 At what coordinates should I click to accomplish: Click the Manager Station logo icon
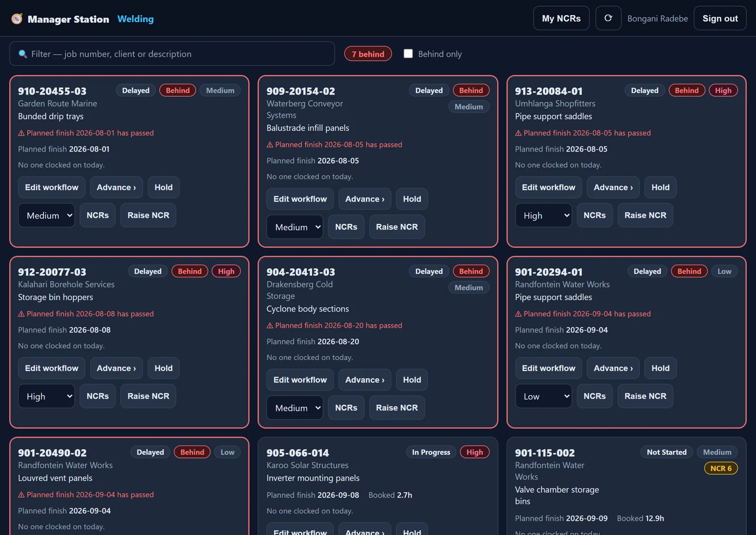pyautogui.click(x=17, y=19)
